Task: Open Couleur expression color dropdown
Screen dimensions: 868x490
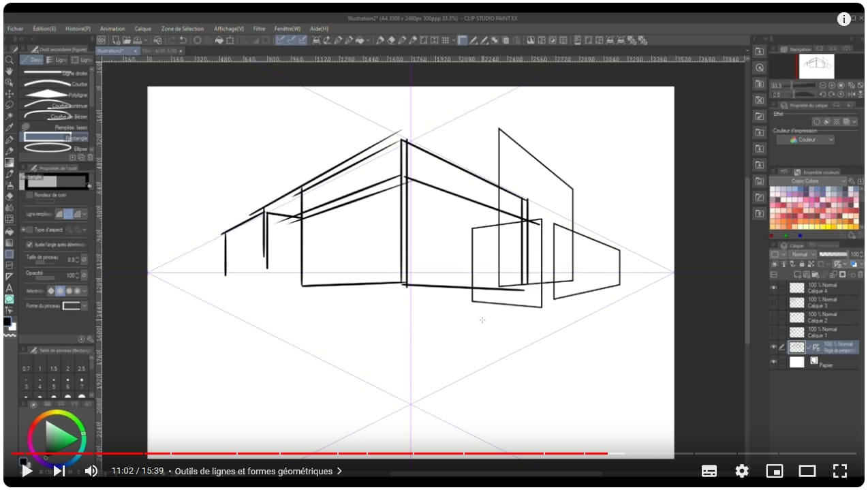Action: 805,140
